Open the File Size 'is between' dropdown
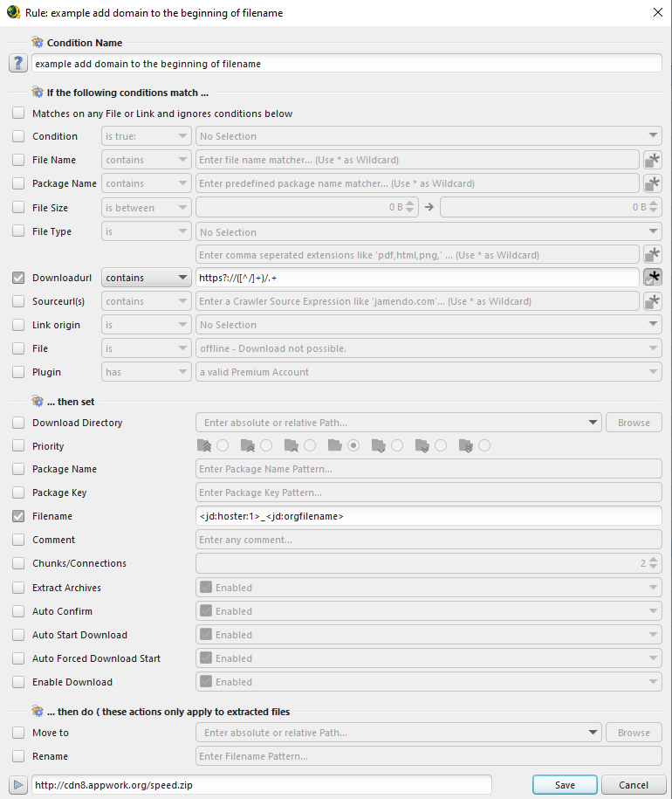 click(147, 208)
